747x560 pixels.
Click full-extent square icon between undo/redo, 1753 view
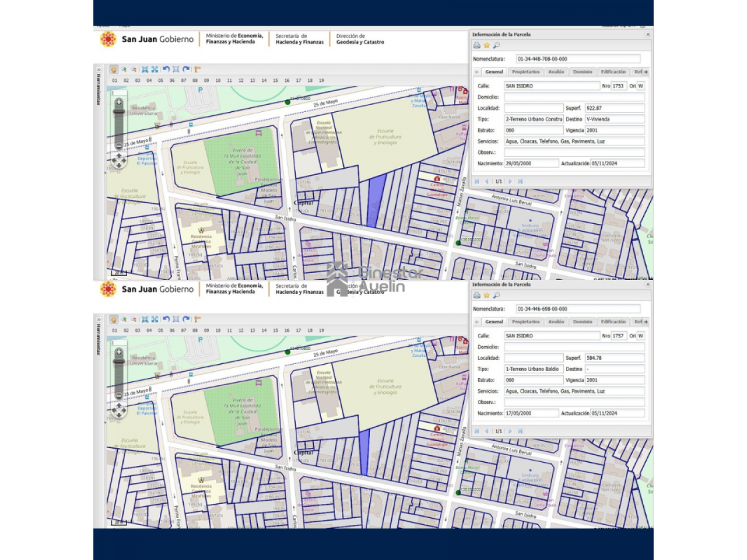tap(176, 69)
